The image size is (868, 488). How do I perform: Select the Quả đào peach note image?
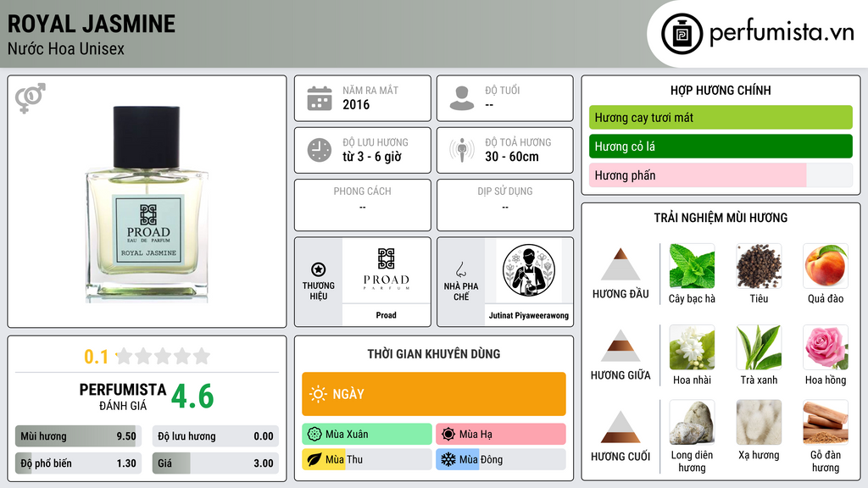pyautogui.click(x=826, y=266)
